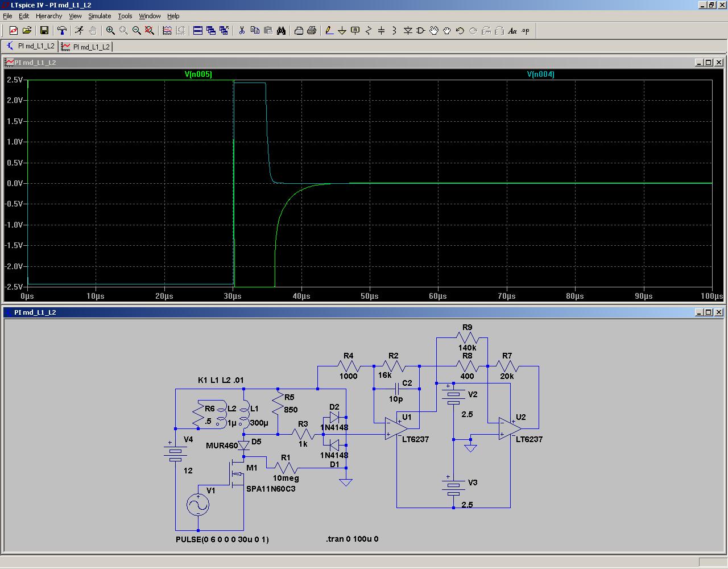This screenshot has height=569, width=728.
Task: Click the SPICE directive .op icon
Action: (526, 31)
